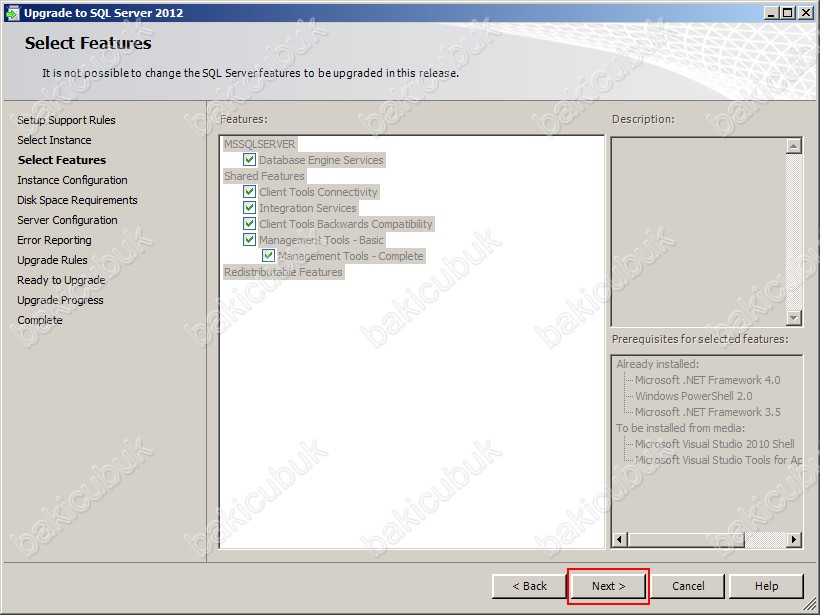
Task: Click the prerequisites horizontal scrollbar thumb
Action: [x=686, y=539]
